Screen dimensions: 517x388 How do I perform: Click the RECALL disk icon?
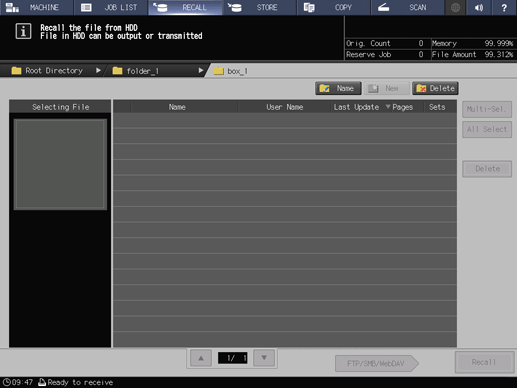coord(160,7)
